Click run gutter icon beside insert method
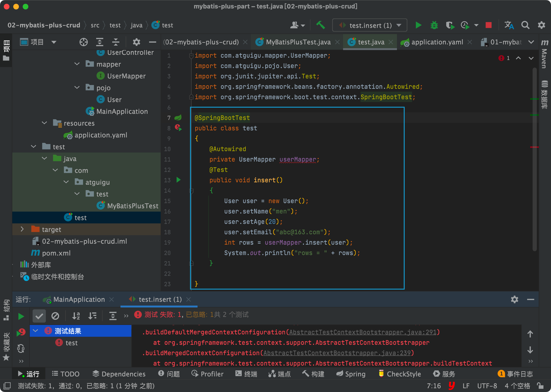 [178, 180]
